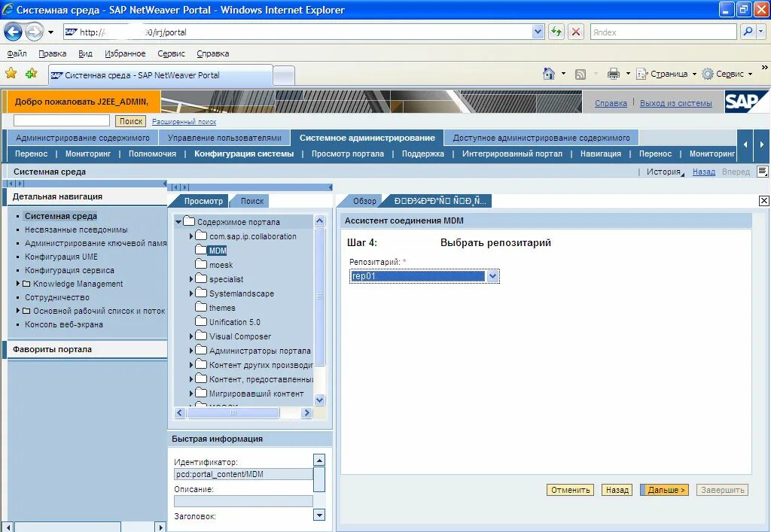Expand the Администраторы портала folder
The width and height of the screenshot is (771, 532).
(x=191, y=351)
